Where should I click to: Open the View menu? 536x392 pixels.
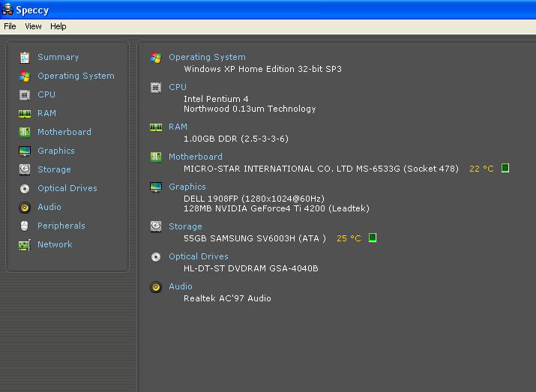coord(33,26)
